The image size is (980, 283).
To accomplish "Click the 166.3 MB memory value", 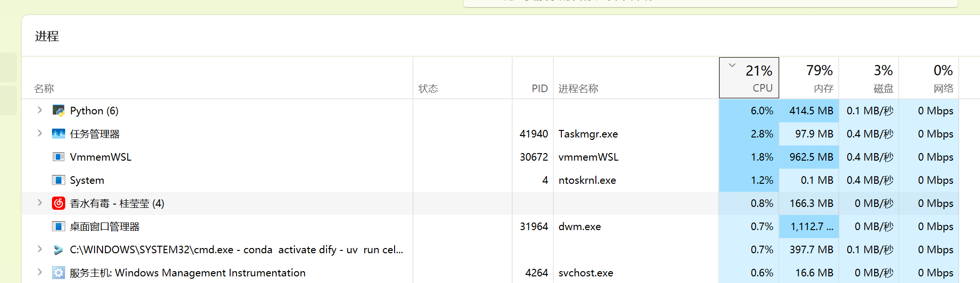I will 811,203.
